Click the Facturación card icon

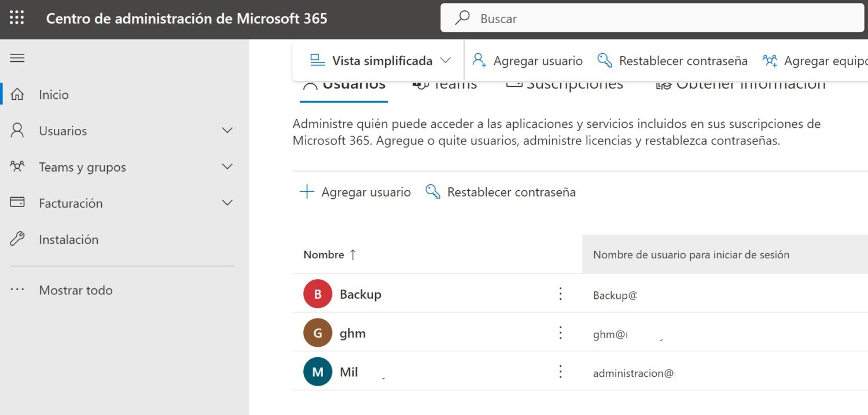(x=17, y=203)
